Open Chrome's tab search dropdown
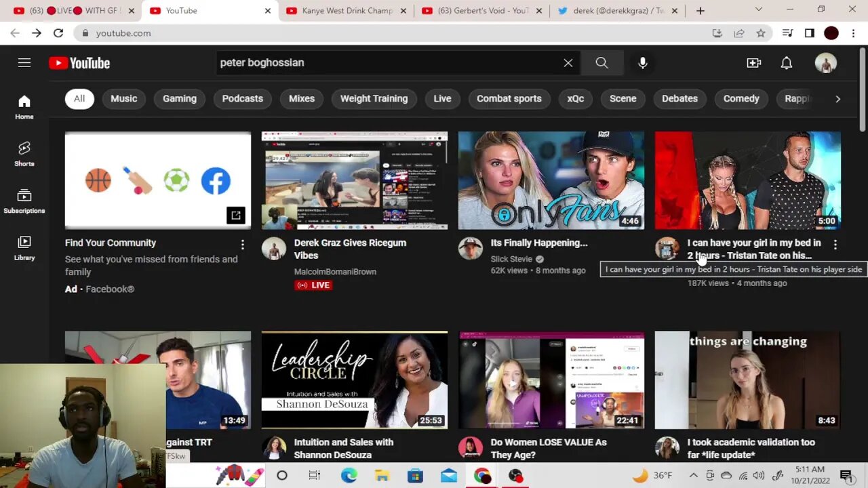The height and width of the screenshot is (488, 868). pos(759,9)
